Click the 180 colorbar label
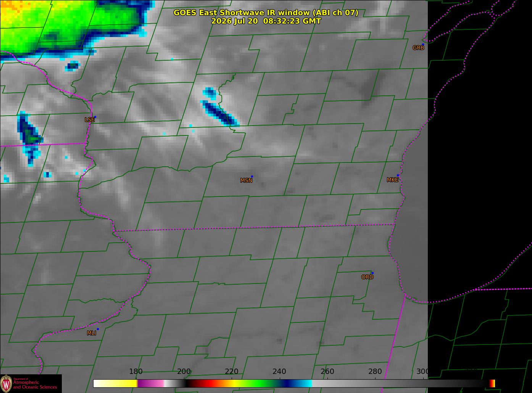Image resolution: width=532 pixels, height=393 pixels. 136,371
